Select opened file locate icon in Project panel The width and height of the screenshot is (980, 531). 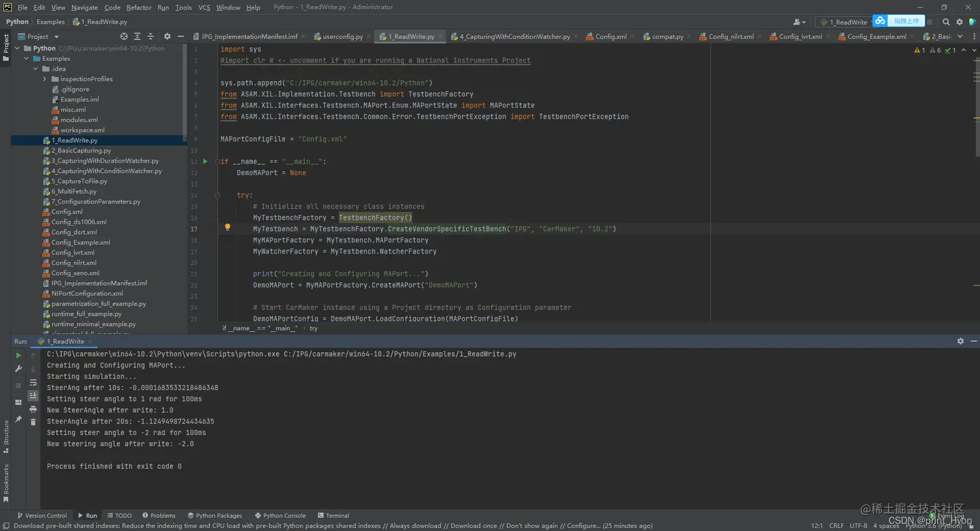tap(124, 36)
